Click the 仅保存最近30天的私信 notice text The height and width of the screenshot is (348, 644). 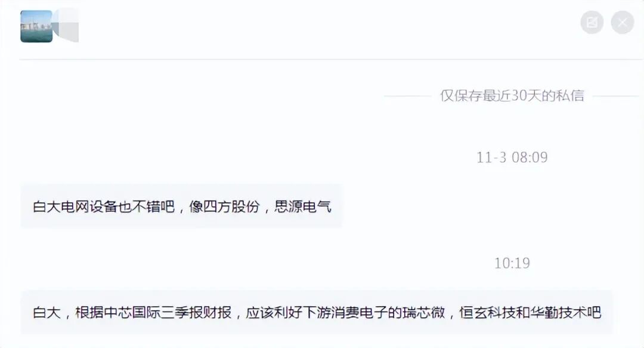pyautogui.click(x=512, y=96)
